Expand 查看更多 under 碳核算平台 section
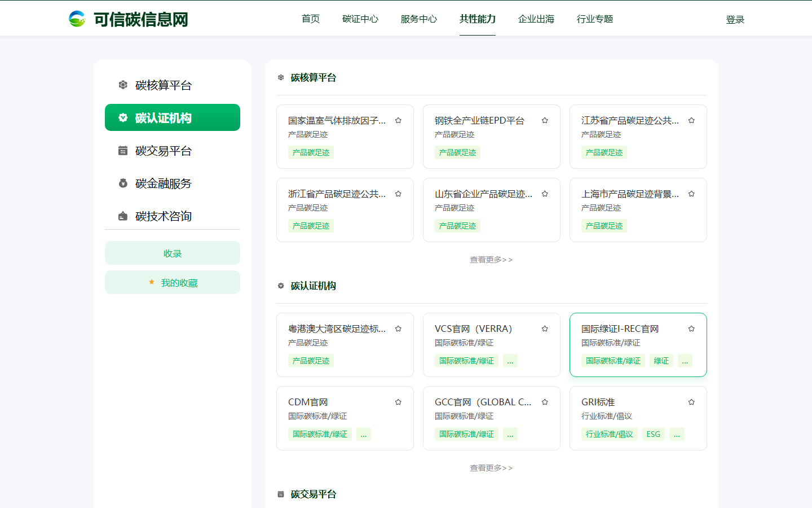The width and height of the screenshot is (812, 508). point(492,260)
